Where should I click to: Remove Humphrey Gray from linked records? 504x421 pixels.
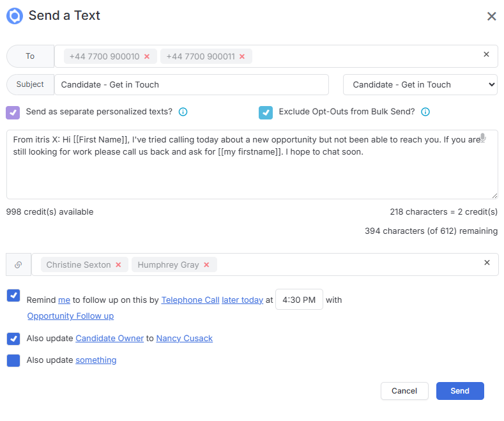pos(206,265)
